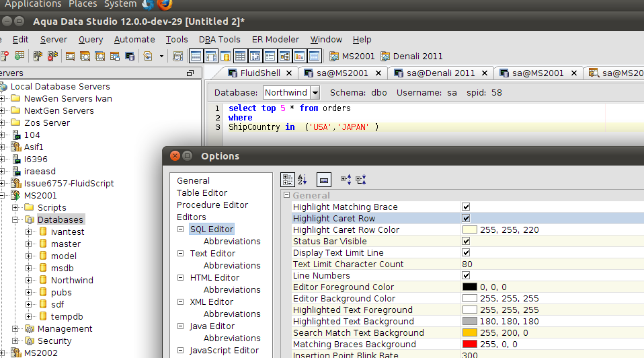
Task: Click the stacked double query window toolbar icon
Action: click(x=85, y=56)
